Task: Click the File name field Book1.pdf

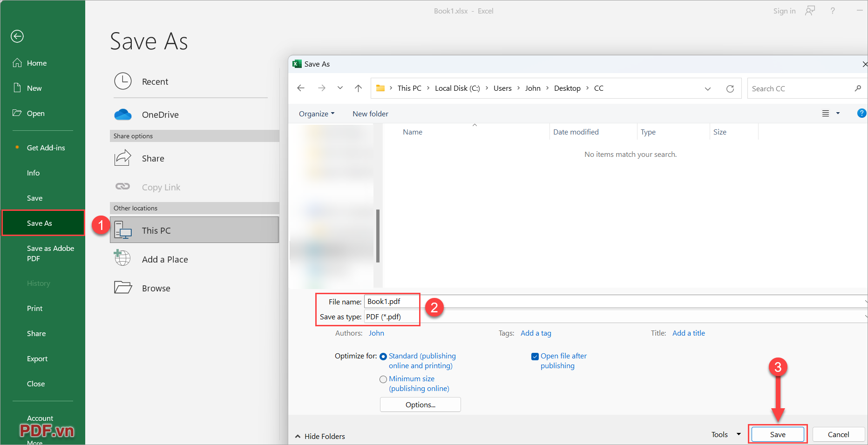Action: (x=616, y=301)
